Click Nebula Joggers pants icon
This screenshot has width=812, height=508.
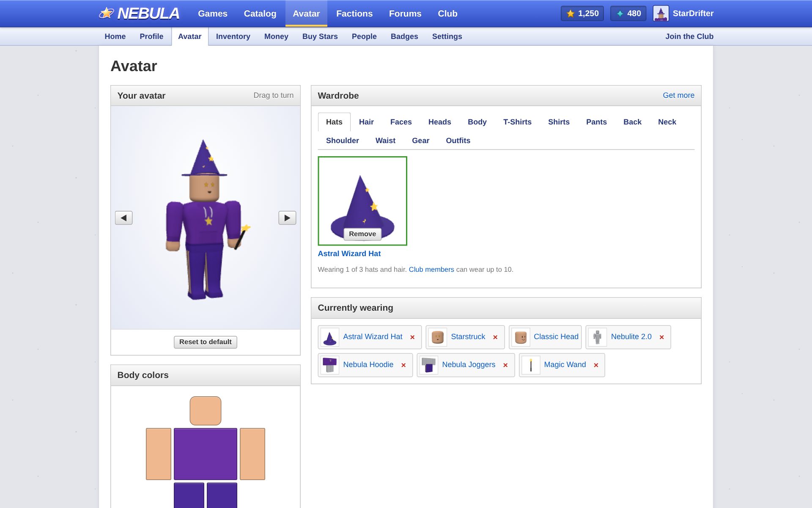[429, 365]
